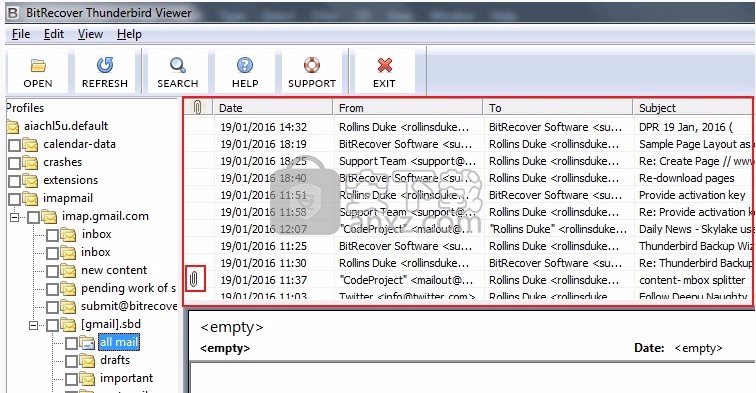
Task: Open 'Daily News - Skylake' email
Action: (695, 229)
